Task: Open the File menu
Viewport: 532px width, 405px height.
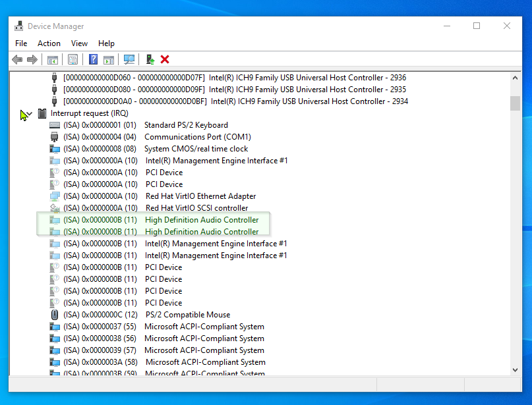Action: click(21, 43)
